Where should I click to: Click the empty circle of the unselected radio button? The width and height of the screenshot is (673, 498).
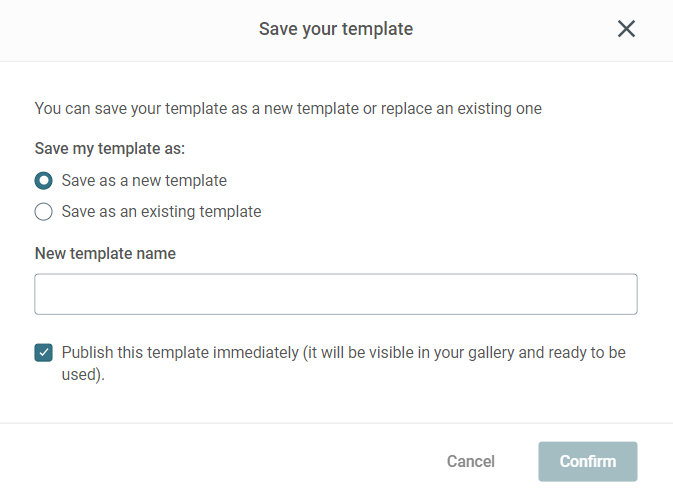point(44,212)
